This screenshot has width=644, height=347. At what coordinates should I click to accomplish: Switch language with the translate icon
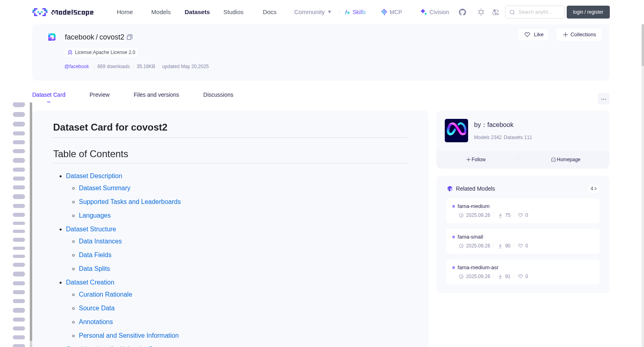click(495, 12)
